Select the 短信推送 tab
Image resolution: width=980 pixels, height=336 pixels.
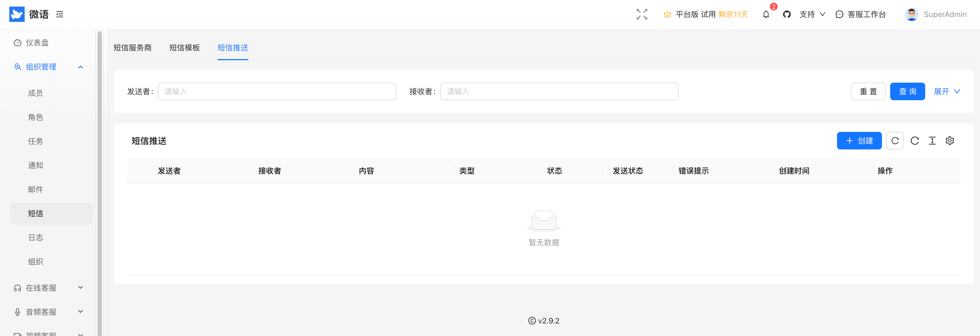233,48
